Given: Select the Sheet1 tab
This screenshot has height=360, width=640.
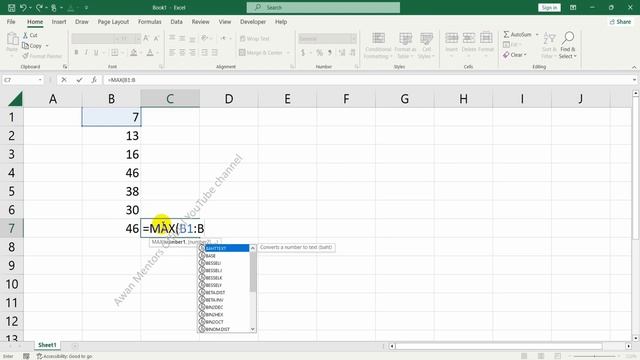Looking at the screenshot, I should 47,345.
